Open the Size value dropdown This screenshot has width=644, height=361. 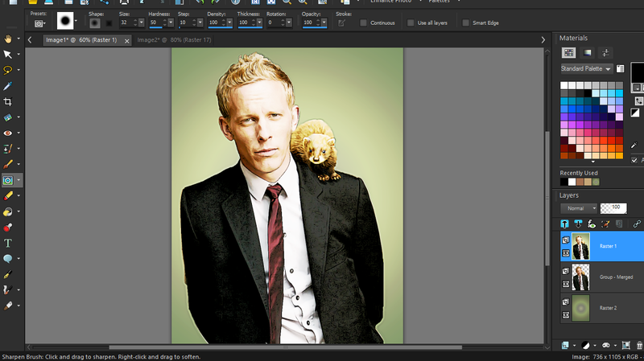point(142,23)
